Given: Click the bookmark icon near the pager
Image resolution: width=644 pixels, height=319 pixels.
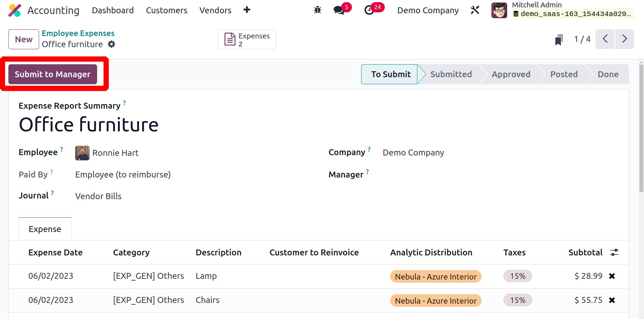Looking at the screenshot, I should [559, 39].
